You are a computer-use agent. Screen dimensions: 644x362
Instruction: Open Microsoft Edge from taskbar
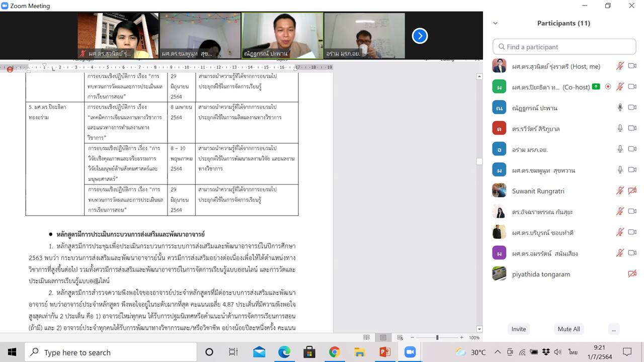point(284,352)
